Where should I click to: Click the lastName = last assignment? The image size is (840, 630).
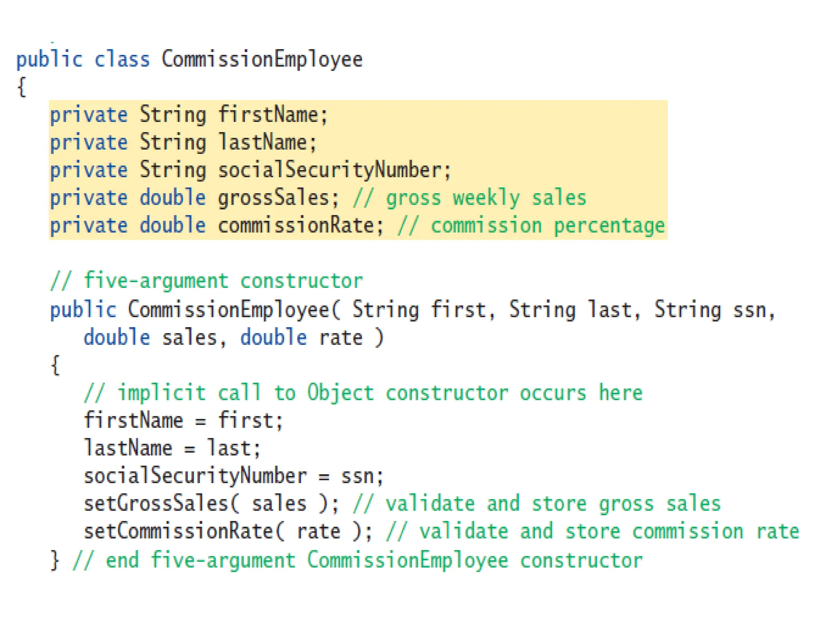(x=172, y=448)
